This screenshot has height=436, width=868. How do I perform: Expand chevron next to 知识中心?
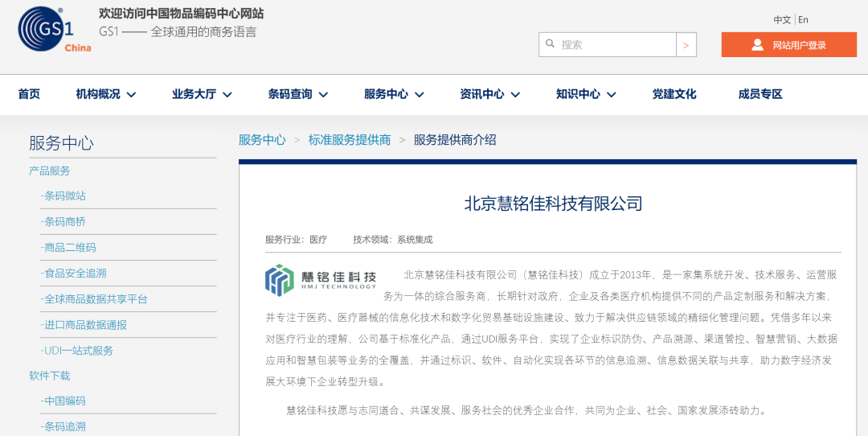pyautogui.click(x=612, y=95)
